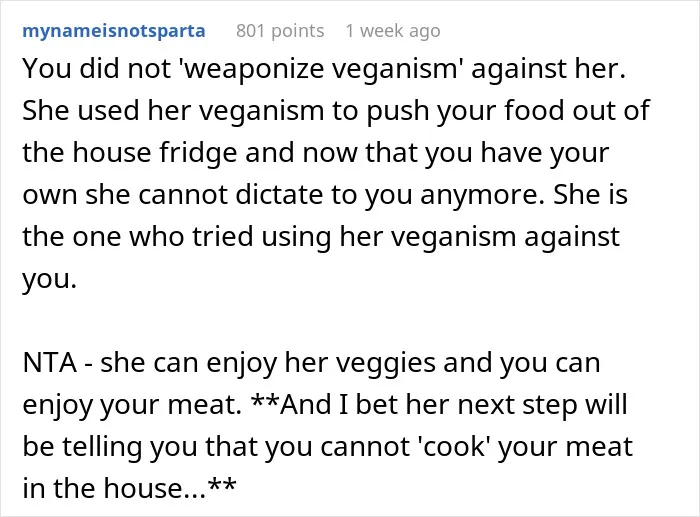Image resolution: width=700 pixels, height=517 pixels.
Task: Click the 801 points score
Action: [280, 31]
